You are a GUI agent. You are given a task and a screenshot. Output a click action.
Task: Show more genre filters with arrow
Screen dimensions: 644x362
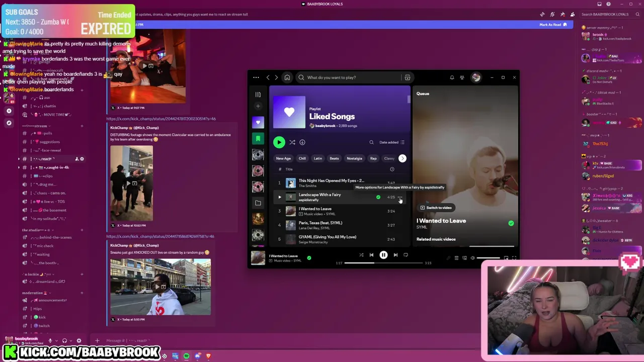tap(403, 158)
